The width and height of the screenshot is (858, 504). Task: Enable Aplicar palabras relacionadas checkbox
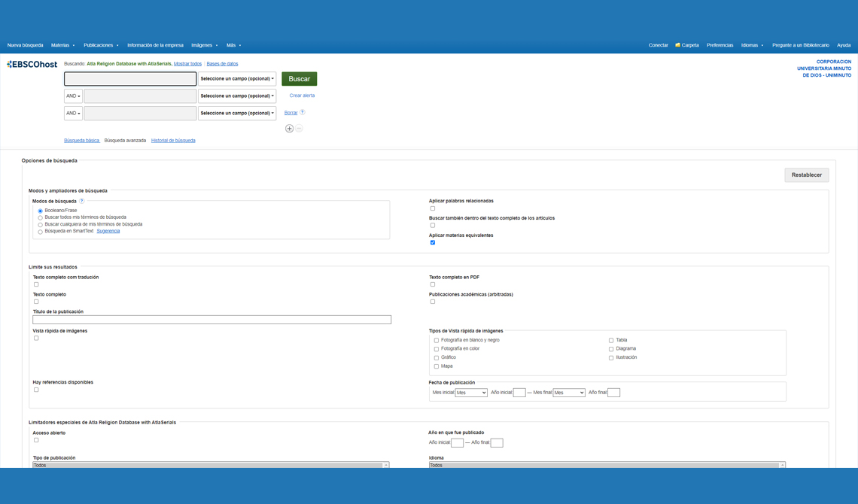[x=432, y=208]
